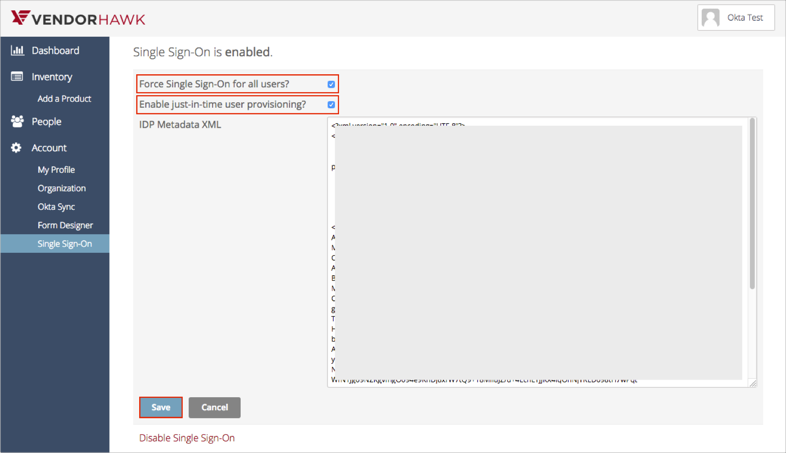Screen dimensions: 786x453
Task: Select Okta Sync in sidebar
Action: click(x=56, y=207)
